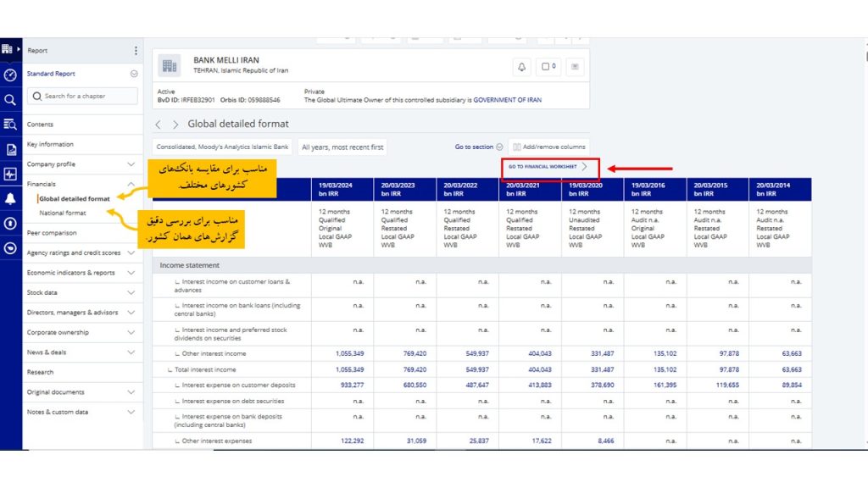Click the Search for a chapter field
The width and height of the screenshot is (868, 488).
(x=82, y=97)
